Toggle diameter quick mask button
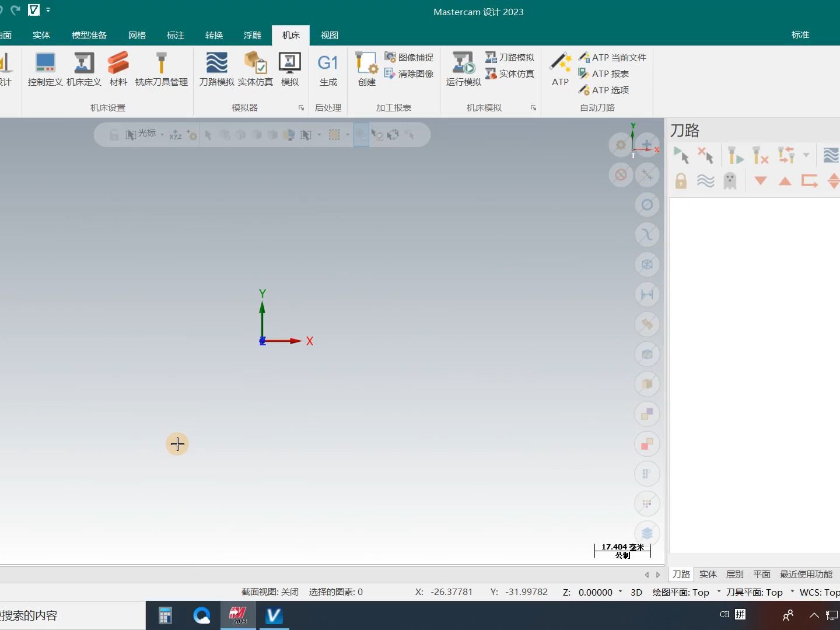 (647, 205)
